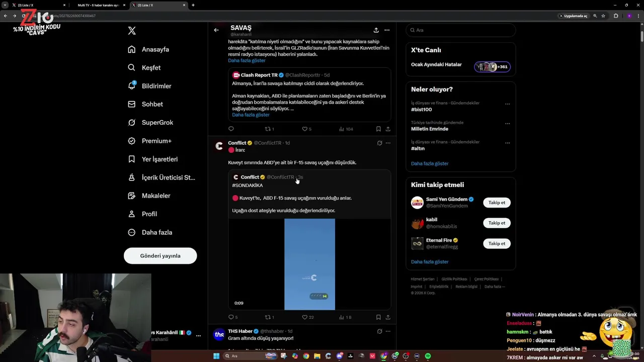
Task: Open the Milletin Emrinde trend
Action: pos(429,129)
